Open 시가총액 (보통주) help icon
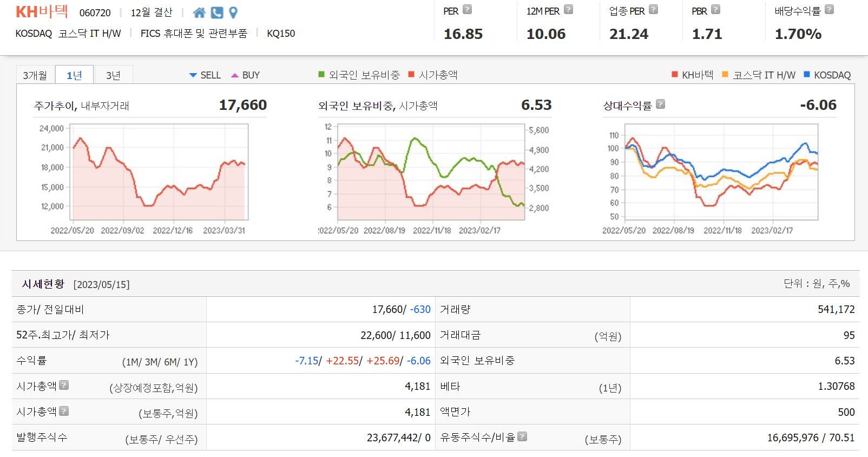Image resolution: width=868 pixels, height=457 pixels. pos(64,411)
